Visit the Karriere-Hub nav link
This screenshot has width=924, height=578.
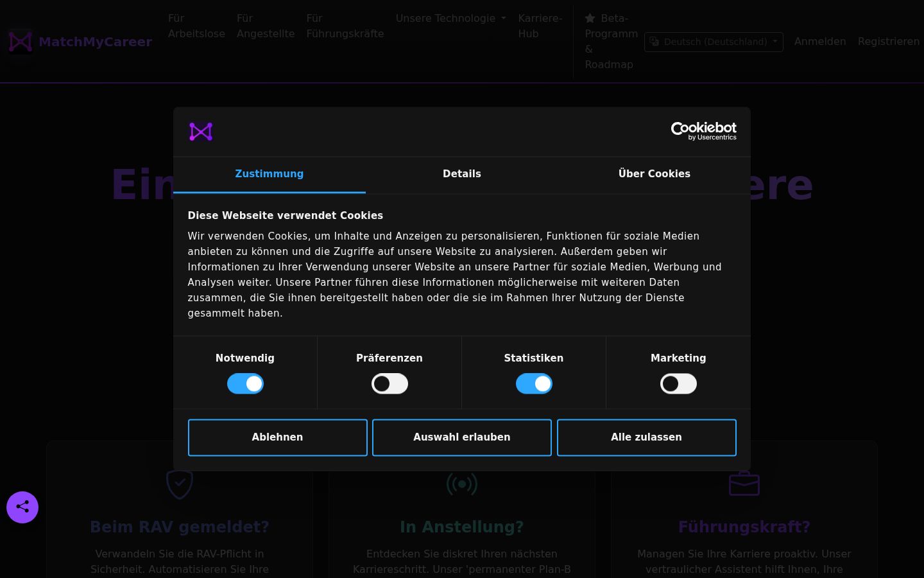[540, 26]
